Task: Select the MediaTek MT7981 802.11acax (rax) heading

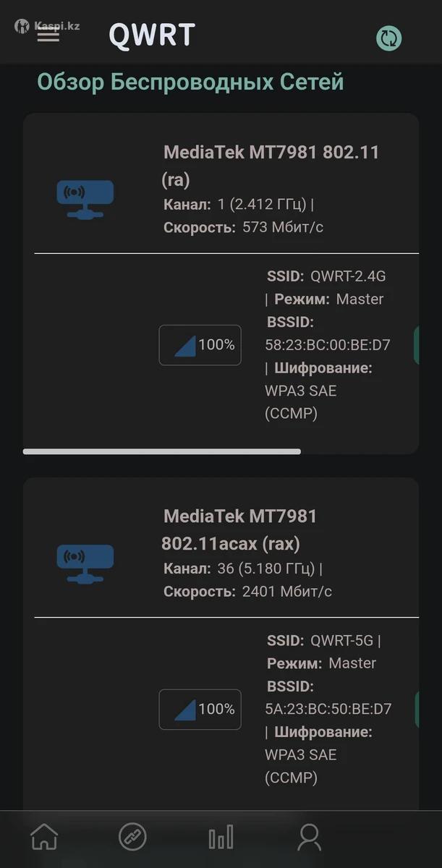Action: [239, 529]
